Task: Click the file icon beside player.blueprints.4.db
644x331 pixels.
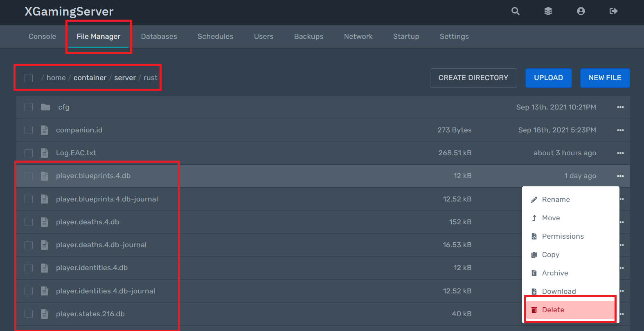Action: point(45,176)
